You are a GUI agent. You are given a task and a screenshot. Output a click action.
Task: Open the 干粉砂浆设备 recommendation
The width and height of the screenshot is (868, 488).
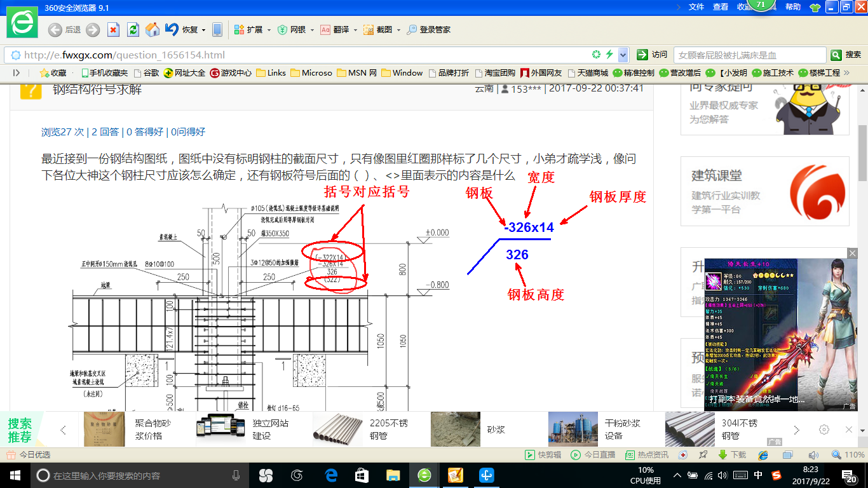[596, 430]
